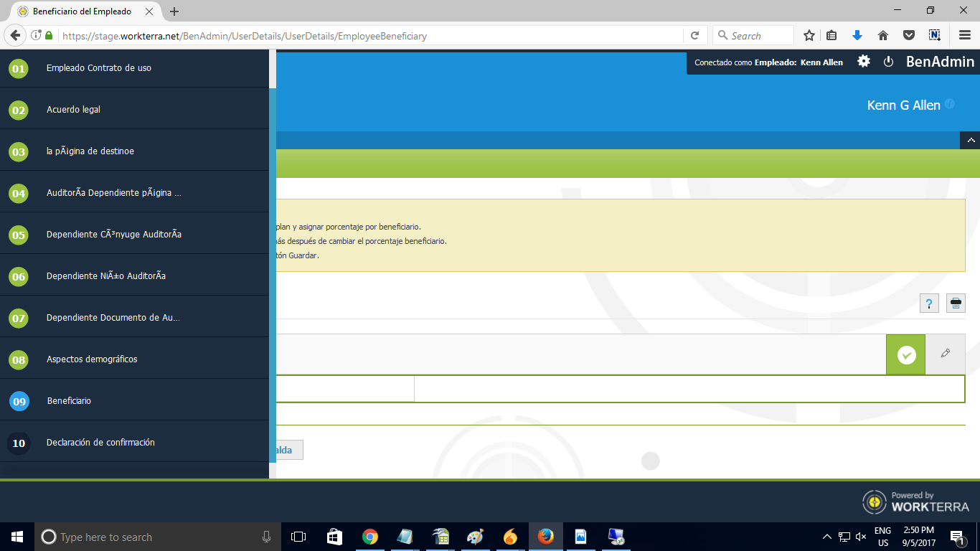Click the OneNote clipper toolbar icon
Viewport: 980px width, 551px height.
pyautogui.click(x=934, y=35)
